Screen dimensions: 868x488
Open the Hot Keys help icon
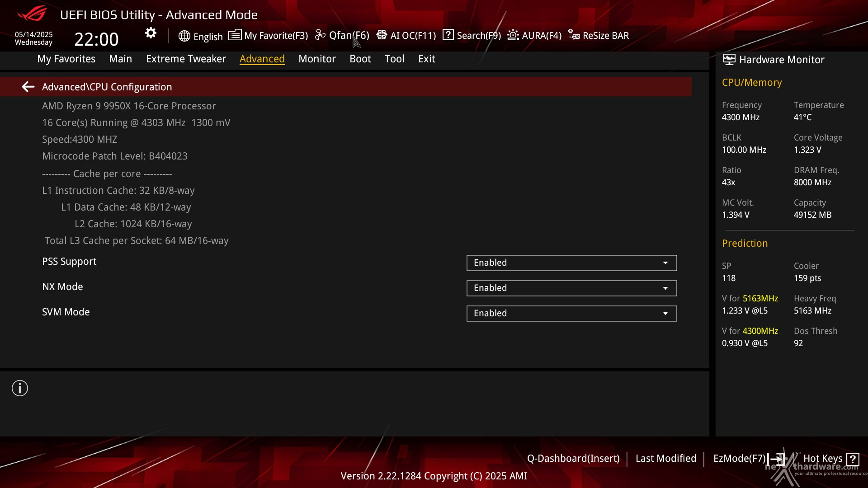(853, 460)
